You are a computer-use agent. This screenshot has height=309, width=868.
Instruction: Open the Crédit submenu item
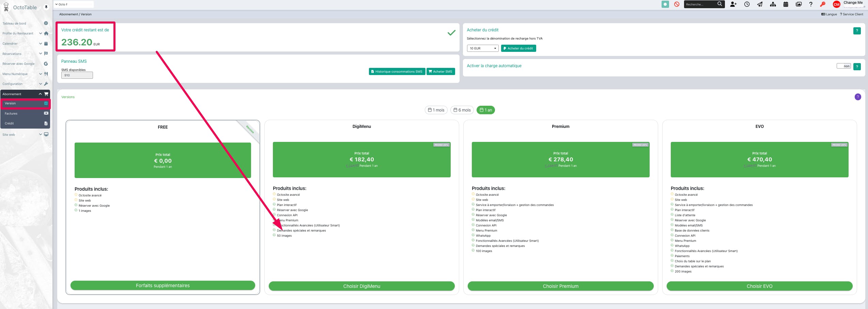click(x=9, y=123)
